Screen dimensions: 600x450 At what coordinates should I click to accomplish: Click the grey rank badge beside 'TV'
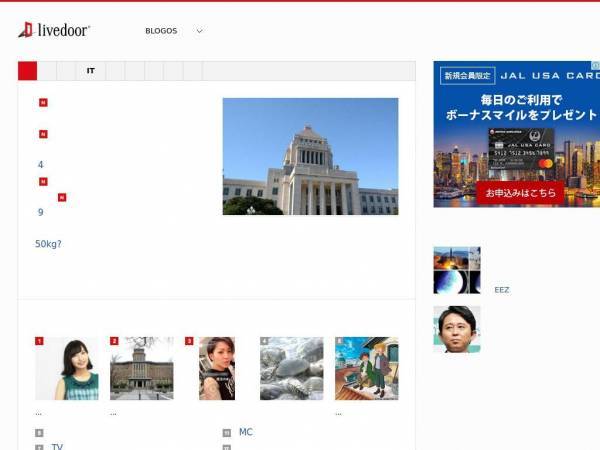pyautogui.click(x=39, y=447)
